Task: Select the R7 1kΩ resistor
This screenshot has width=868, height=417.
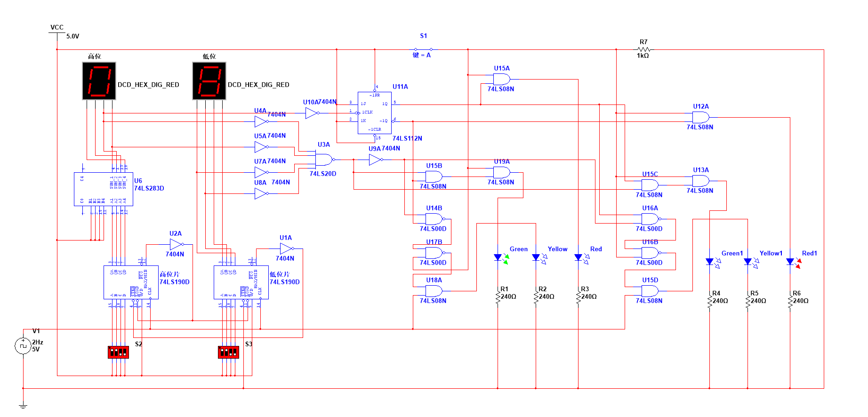Action: pyautogui.click(x=643, y=49)
